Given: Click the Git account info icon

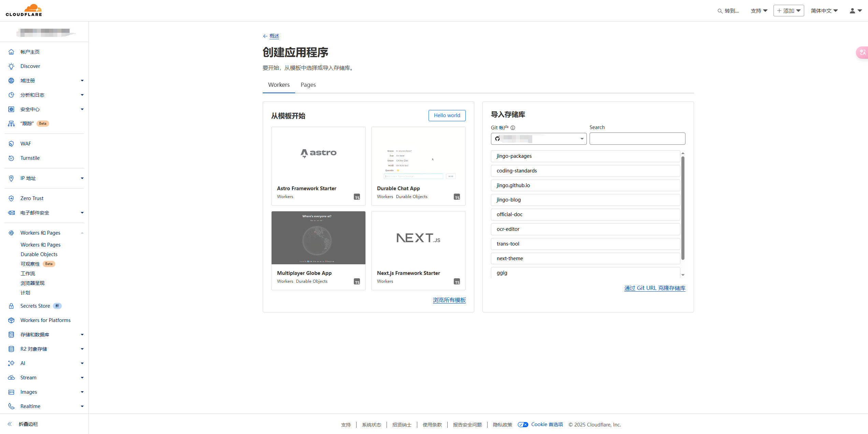Looking at the screenshot, I should [x=513, y=128].
